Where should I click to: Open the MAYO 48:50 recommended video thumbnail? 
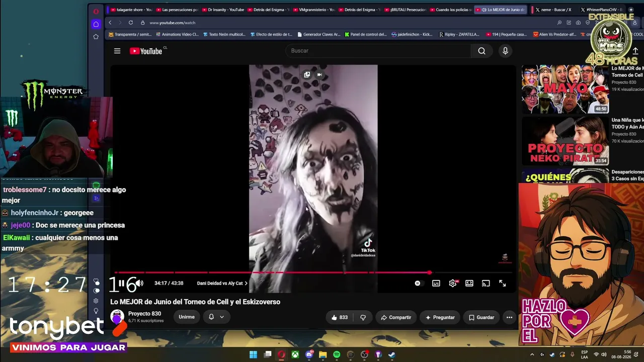click(565, 90)
